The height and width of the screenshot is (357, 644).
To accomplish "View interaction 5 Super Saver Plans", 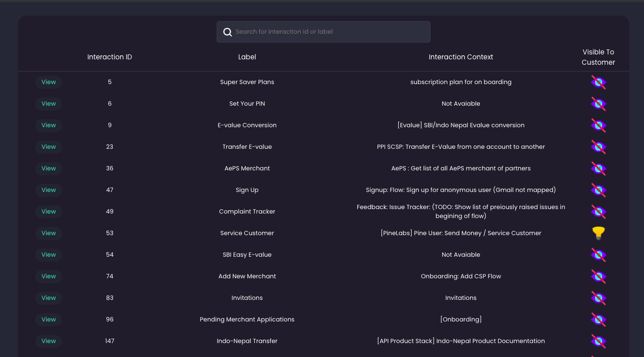I will point(49,82).
